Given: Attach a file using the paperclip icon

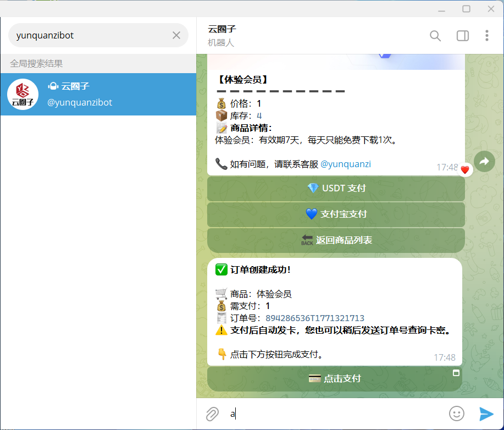Looking at the screenshot, I should pyautogui.click(x=212, y=414).
